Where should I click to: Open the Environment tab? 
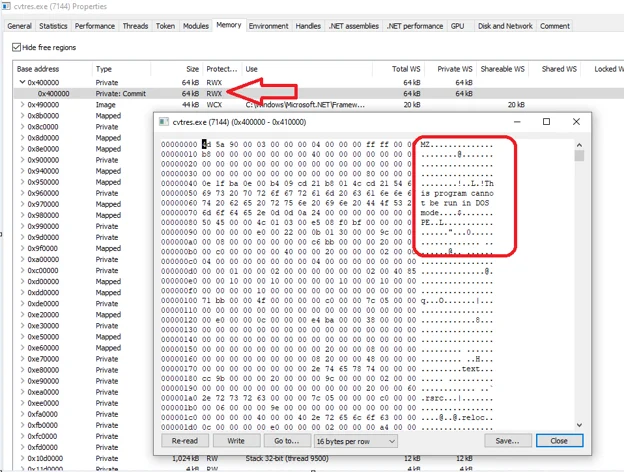click(269, 26)
